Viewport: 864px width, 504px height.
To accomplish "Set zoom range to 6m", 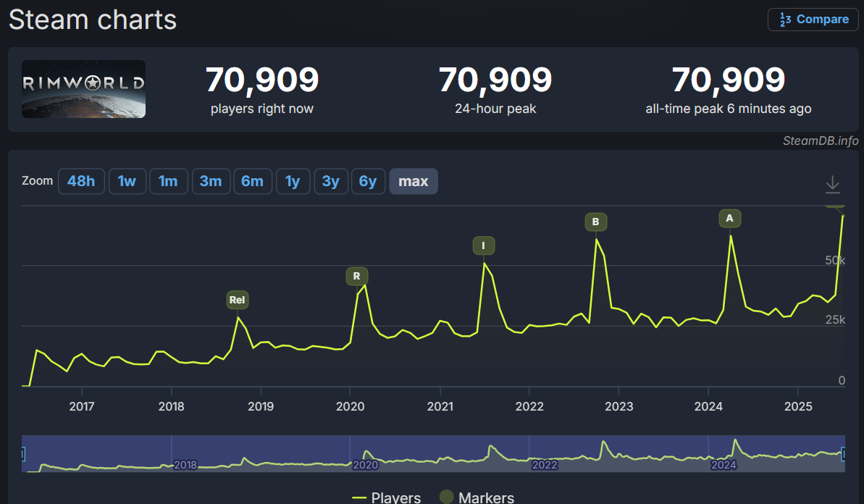I will 252,181.
